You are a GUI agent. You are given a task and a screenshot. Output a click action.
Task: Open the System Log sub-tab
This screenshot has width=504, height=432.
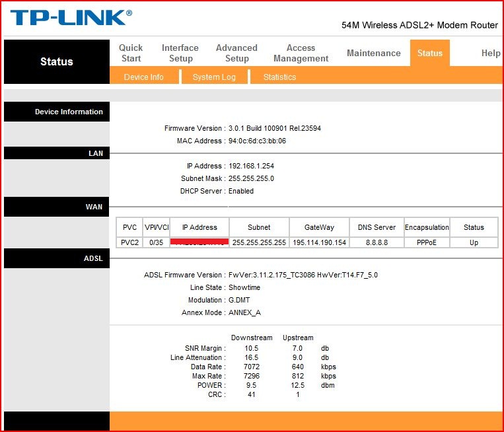[214, 77]
